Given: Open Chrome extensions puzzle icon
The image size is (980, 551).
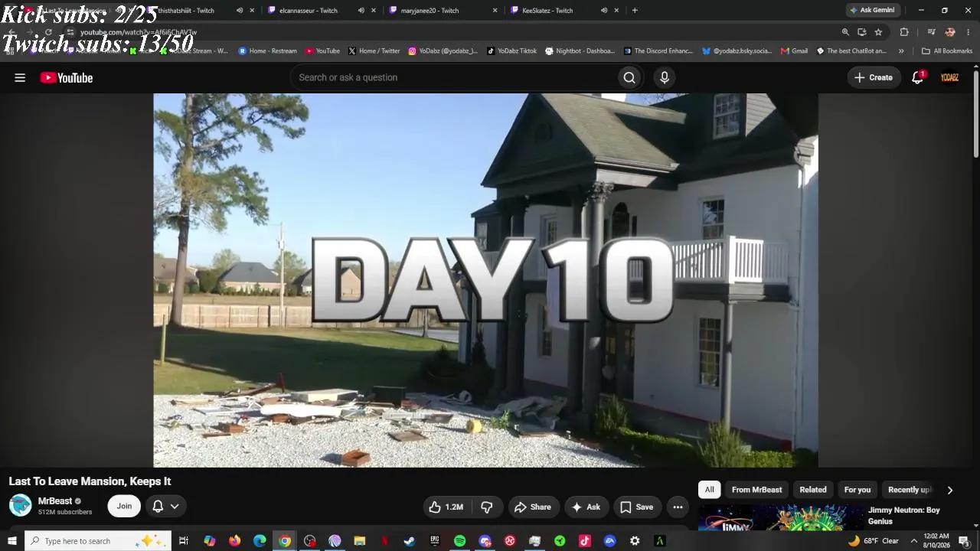Looking at the screenshot, I should [x=904, y=32].
